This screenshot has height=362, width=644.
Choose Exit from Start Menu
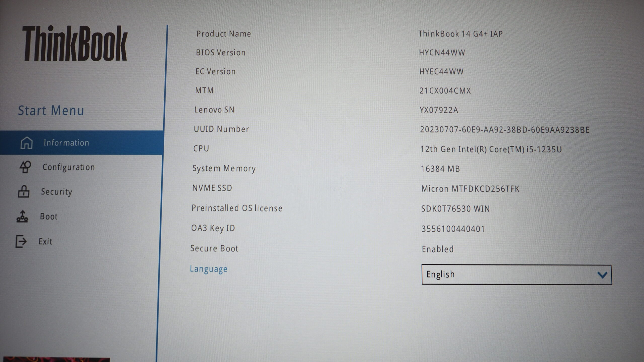pyautogui.click(x=45, y=242)
